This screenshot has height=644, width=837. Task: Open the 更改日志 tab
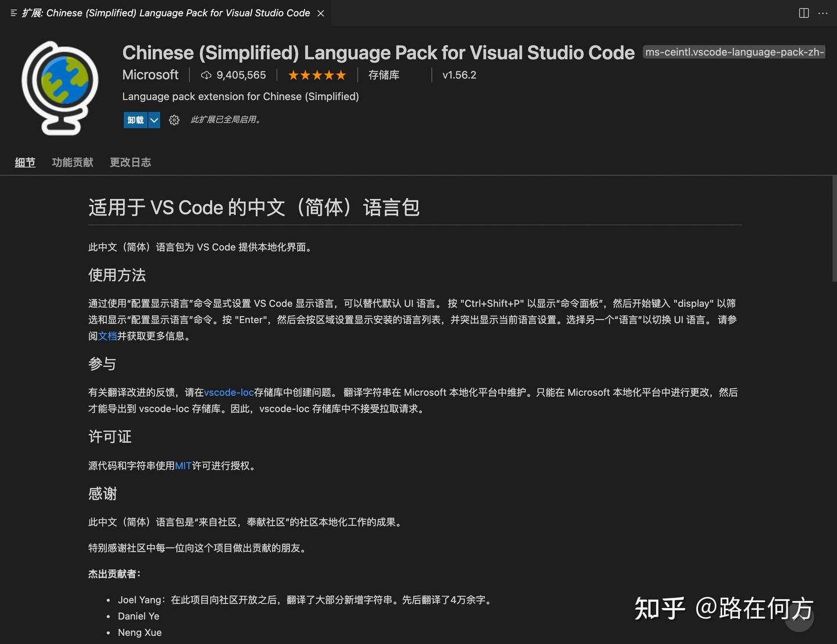[130, 162]
